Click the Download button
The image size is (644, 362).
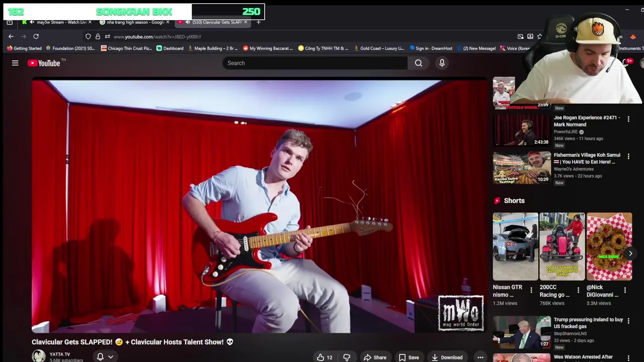click(x=447, y=357)
